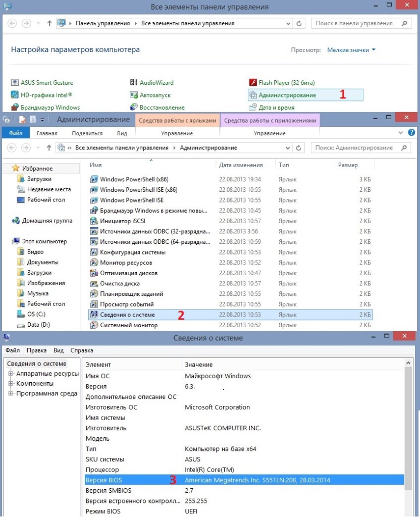Select OS (C:) drive in navigation pane
This screenshot has height=517, width=420.
tap(32, 314)
